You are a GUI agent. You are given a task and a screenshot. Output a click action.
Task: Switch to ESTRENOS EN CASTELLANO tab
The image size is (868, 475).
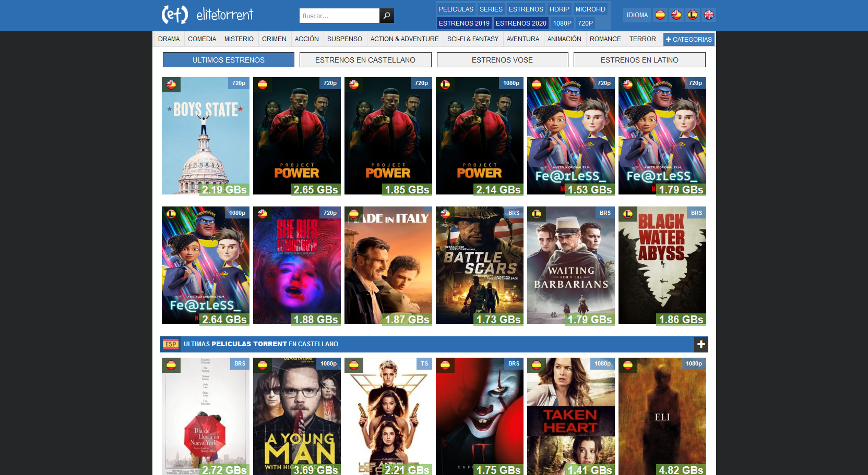(x=365, y=60)
